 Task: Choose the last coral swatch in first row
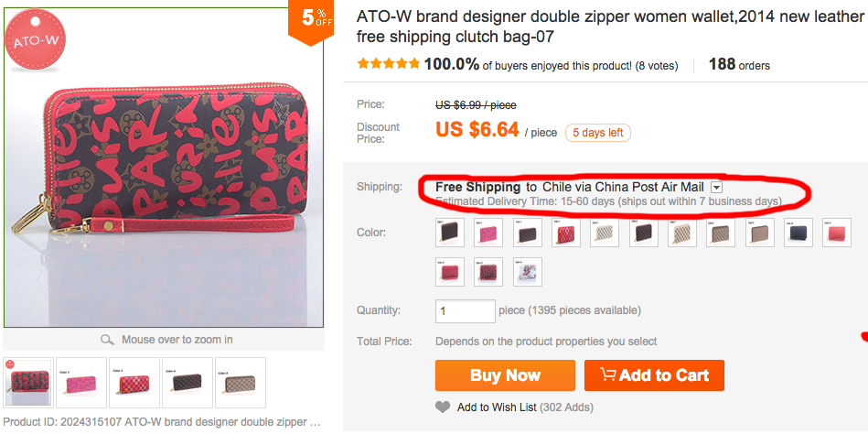tap(837, 233)
